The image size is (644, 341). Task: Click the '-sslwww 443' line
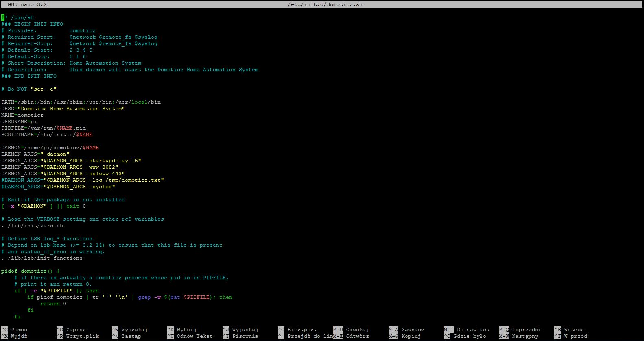tap(63, 174)
